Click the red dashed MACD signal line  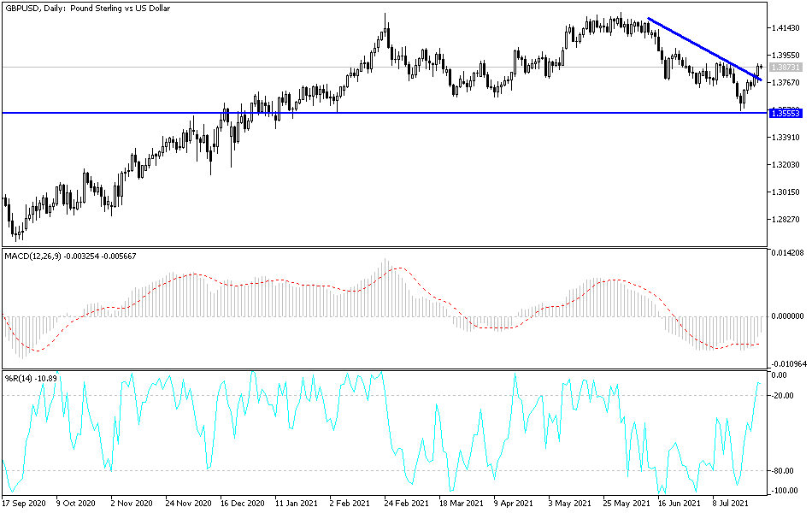click(x=197, y=275)
